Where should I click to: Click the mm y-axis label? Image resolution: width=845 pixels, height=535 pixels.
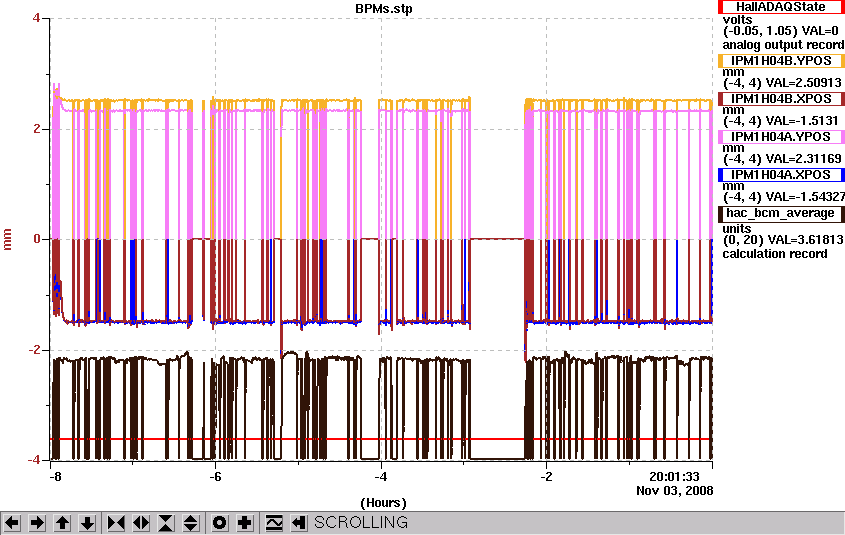click(8, 239)
